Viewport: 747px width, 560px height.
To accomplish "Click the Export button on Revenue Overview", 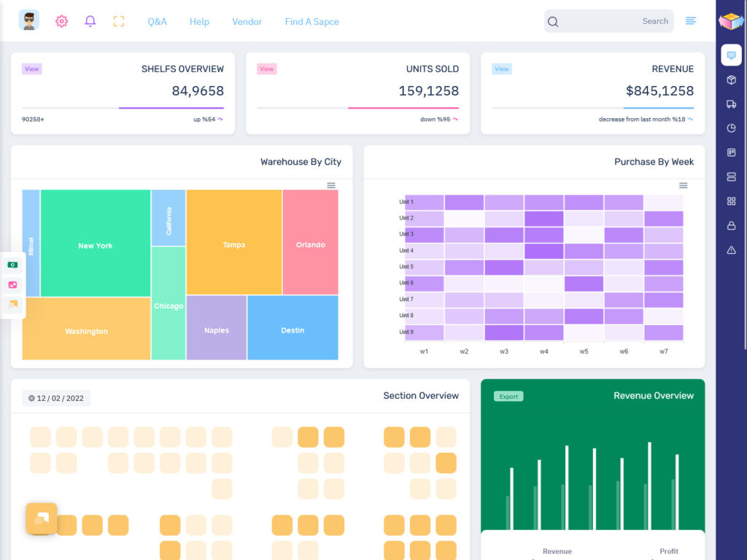I will coord(508,396).
